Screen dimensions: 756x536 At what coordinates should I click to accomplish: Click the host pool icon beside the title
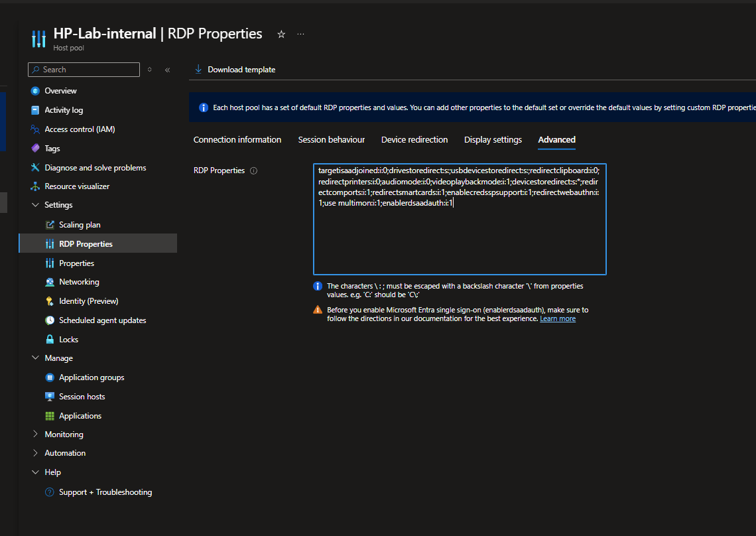[x=38, y=38]
